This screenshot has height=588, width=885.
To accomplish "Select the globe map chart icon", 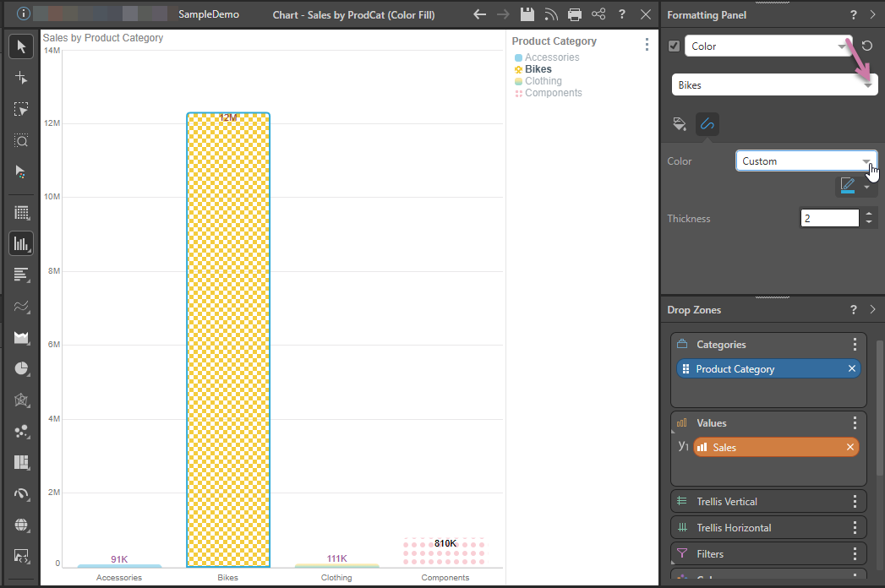I will [x=21, y=525].
